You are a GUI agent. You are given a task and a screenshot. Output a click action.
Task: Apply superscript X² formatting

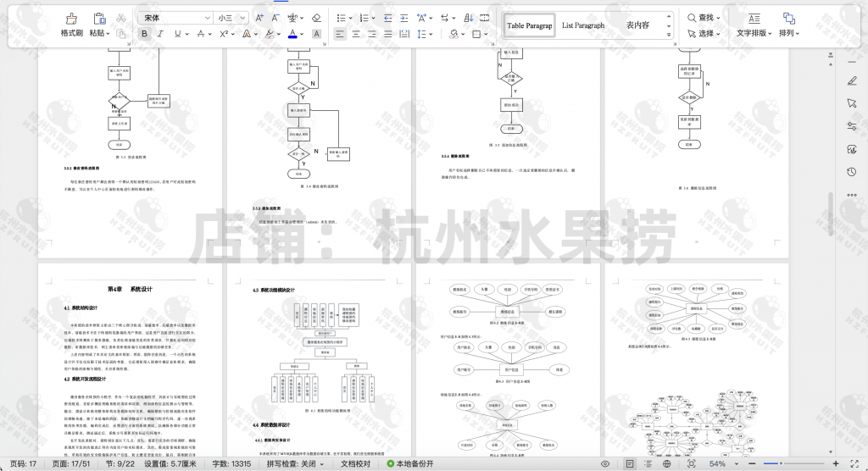pyautogui.click(x=224, y=34)
